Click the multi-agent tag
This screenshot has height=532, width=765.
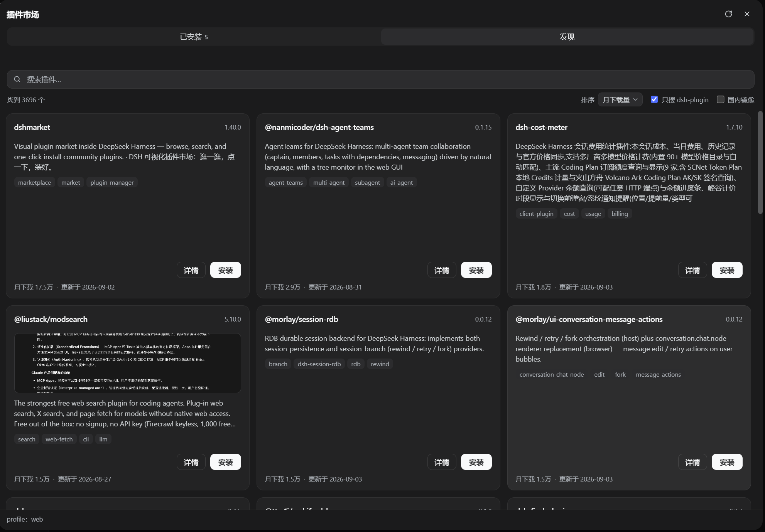pos(329,182)
